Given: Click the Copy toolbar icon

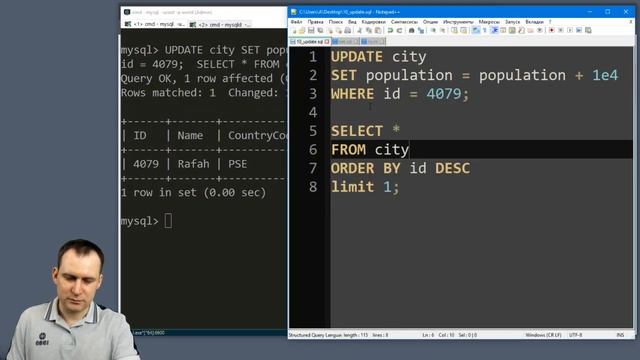Looking at the screenshot, I should point(369,30).
